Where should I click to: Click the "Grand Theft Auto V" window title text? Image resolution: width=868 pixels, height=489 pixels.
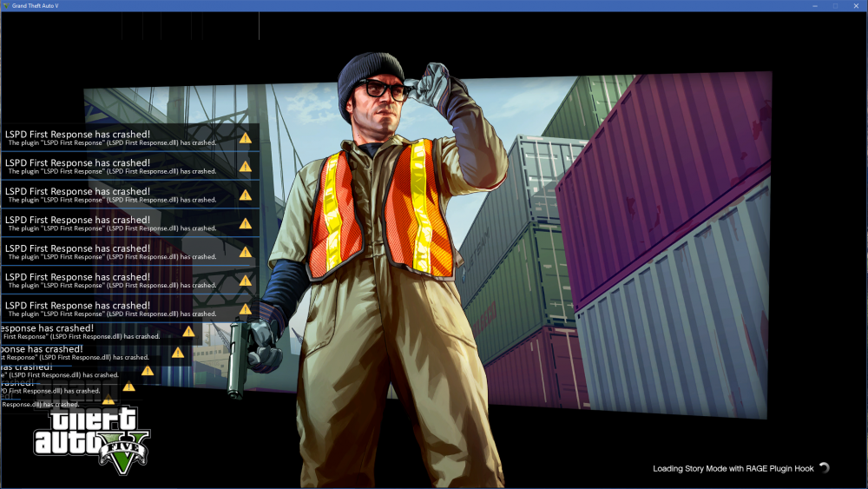(x=36, y=5)
